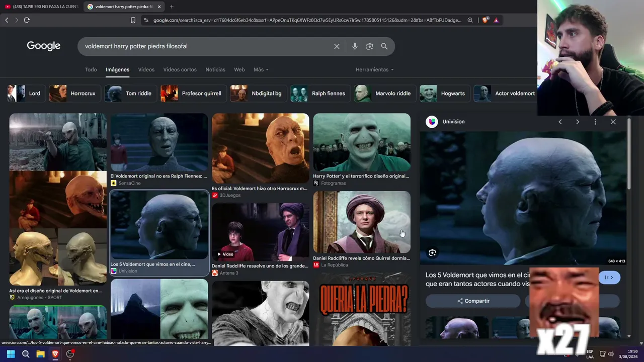Focus the Google search input field
Image resolution: width=644 pixels, height=362 pixels.
(x=206, y=46)
